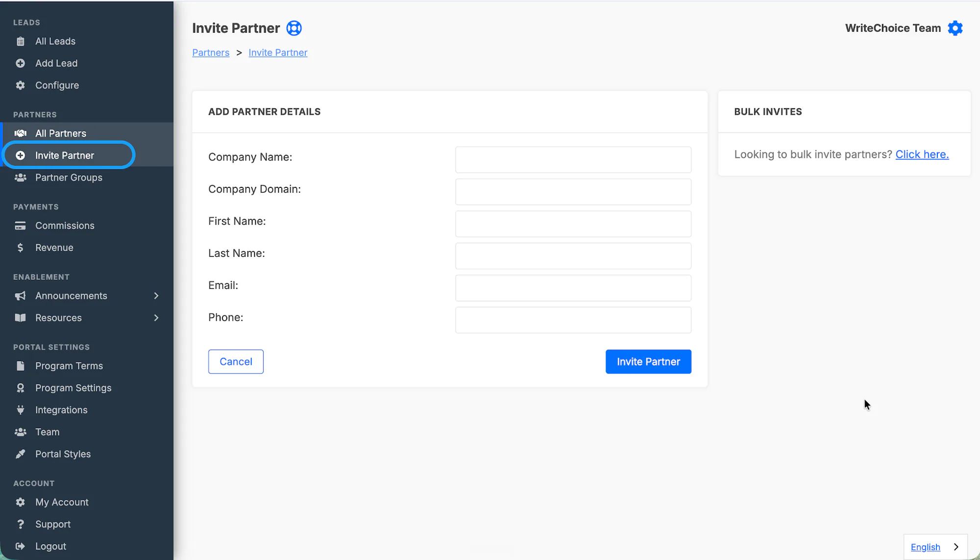The image size is (980, 560).
Task: Open All Leads in sidebar
Action: click(55, 41)
